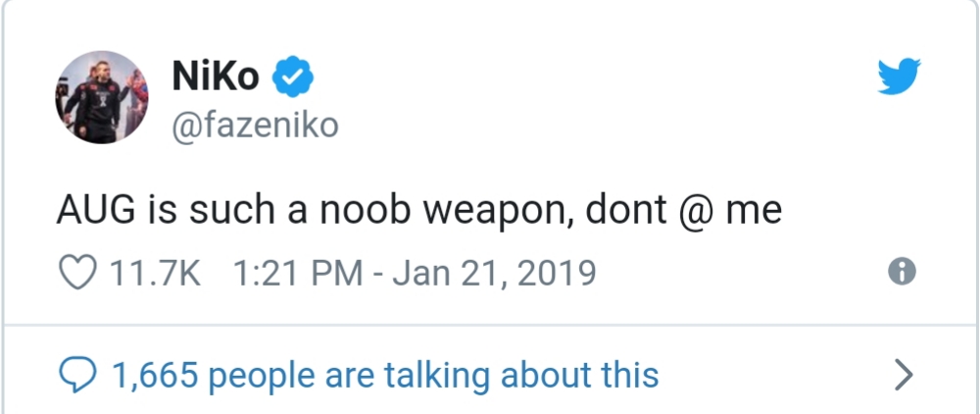Screen dimensions: 980x414
Task: Like the tweet with the heart icon
Action: point(78,271)
